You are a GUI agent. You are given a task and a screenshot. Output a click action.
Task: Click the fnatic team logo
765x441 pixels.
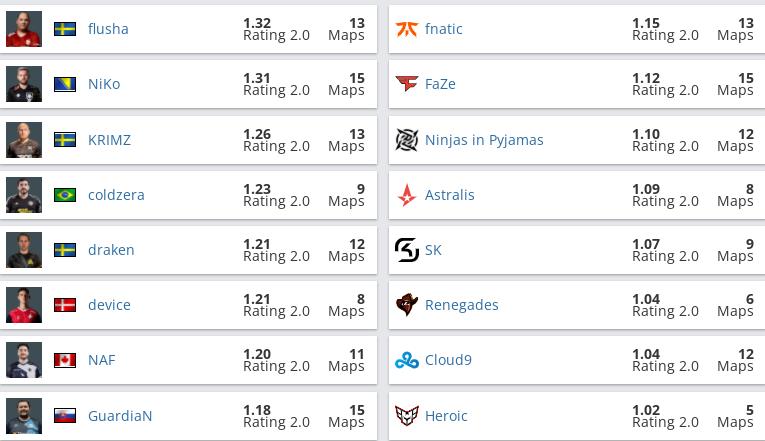[406, 29]
